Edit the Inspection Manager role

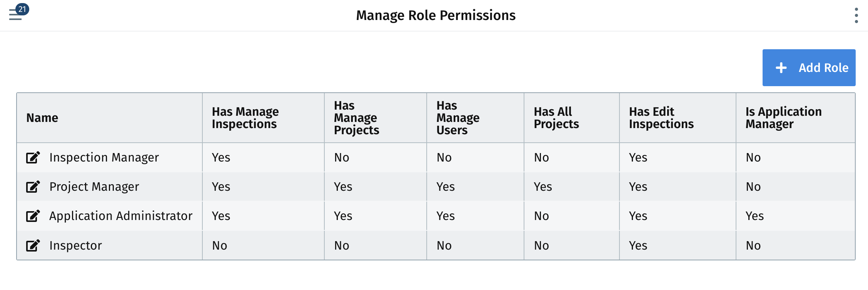33,157
